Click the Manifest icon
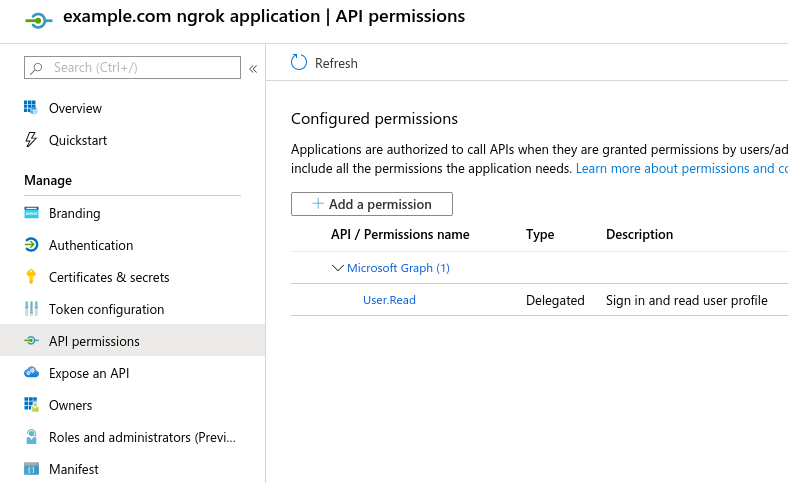788x483 pixels. click(31, 469)
